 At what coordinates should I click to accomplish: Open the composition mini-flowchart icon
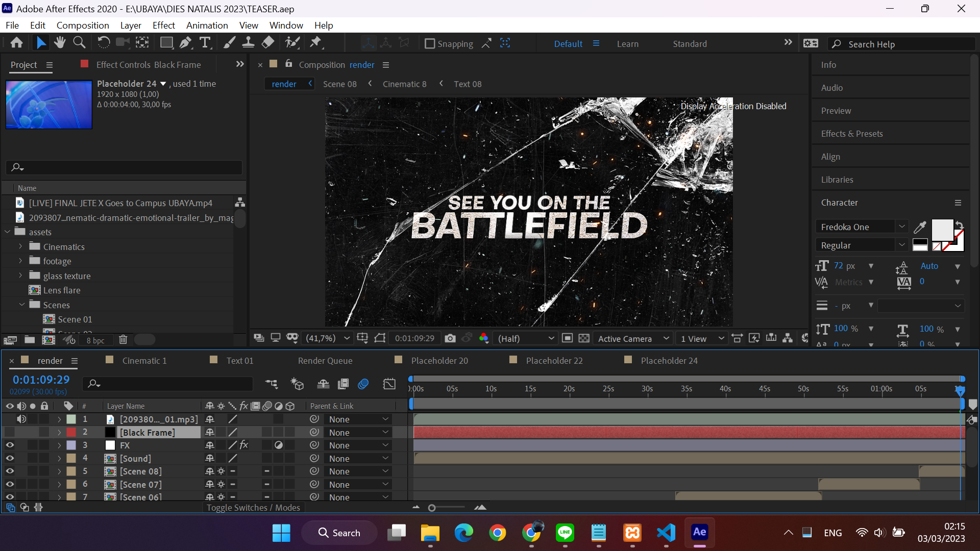pyautogui.click(x=272, y=384)
